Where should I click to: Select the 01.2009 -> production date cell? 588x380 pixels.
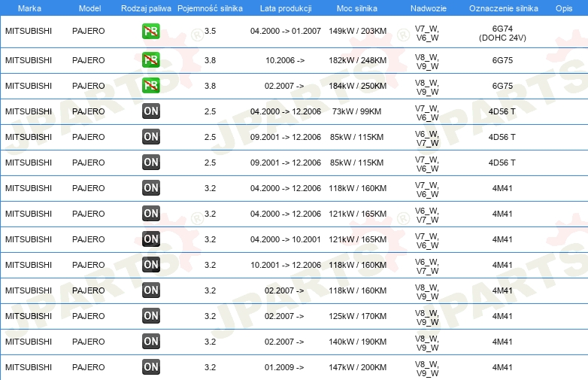click(284, 367)
